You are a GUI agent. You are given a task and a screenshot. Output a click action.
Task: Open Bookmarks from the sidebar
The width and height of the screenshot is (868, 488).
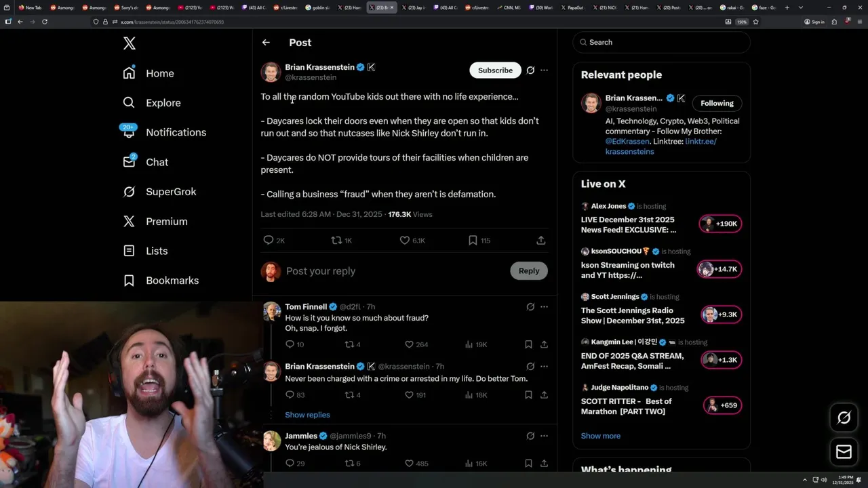161,280
